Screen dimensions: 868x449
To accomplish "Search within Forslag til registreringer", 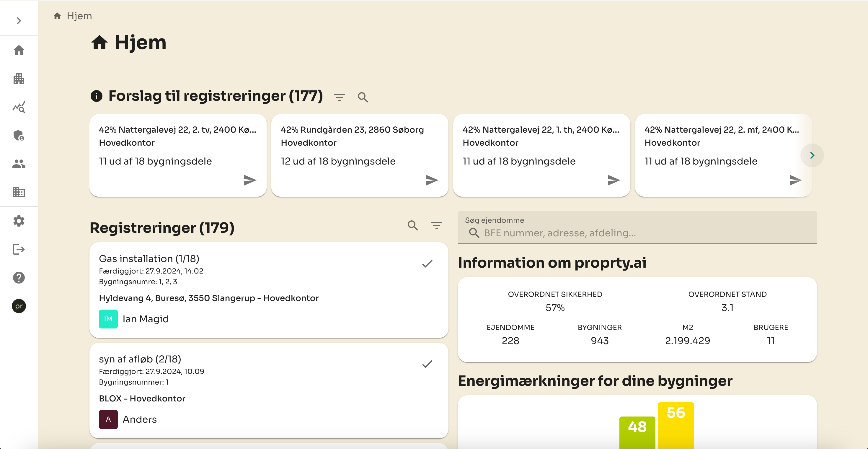I will pyautogui.click(x=363, y=97).
